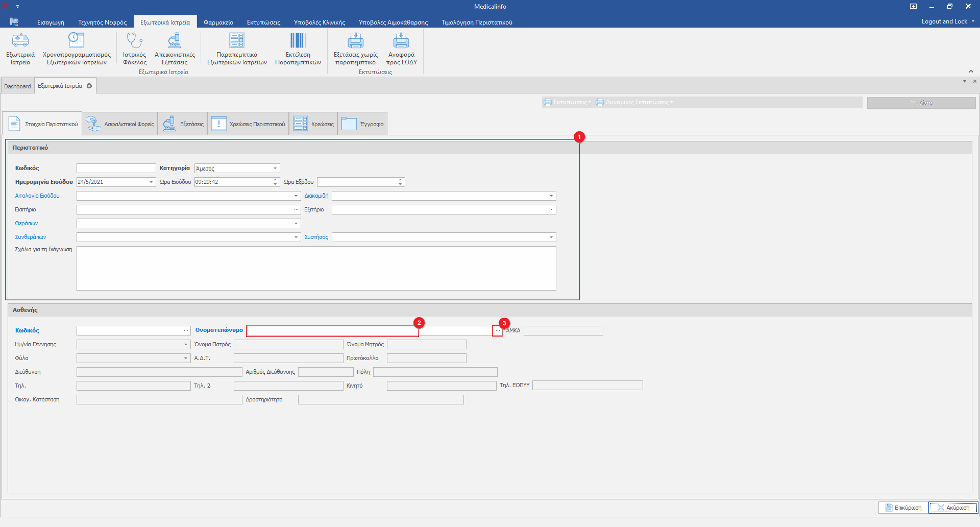The width and height of the screenshot is (980, 527).
Task: Expand the Θεράπων dropdown list
Action: tap(296, 224)
